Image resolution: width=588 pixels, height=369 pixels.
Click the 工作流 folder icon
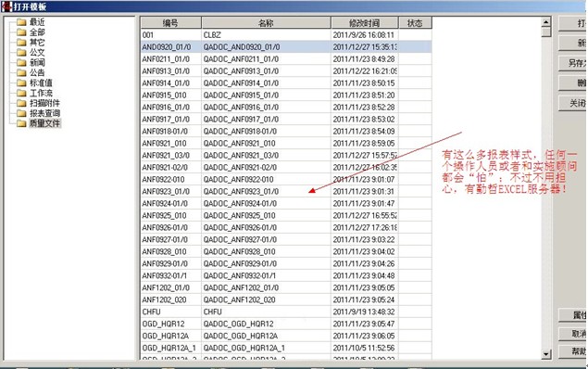(x=21, y=93)
